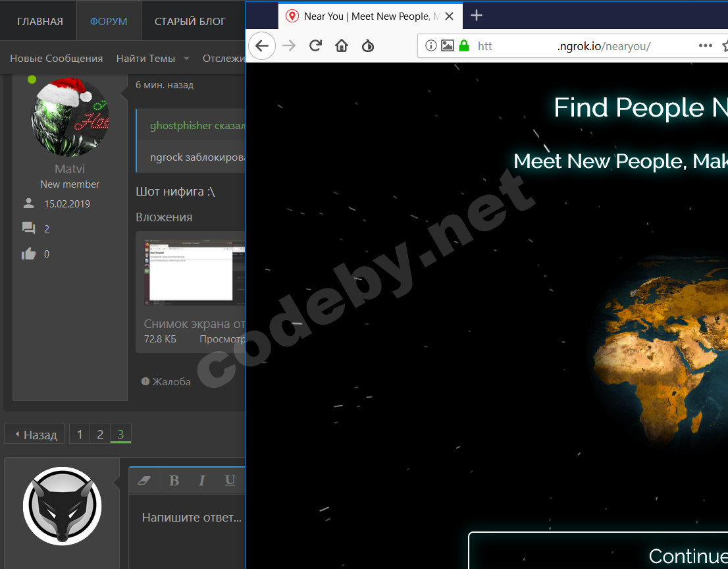
Task: Open page actions three-dot menu
Action: coord(705,45)
